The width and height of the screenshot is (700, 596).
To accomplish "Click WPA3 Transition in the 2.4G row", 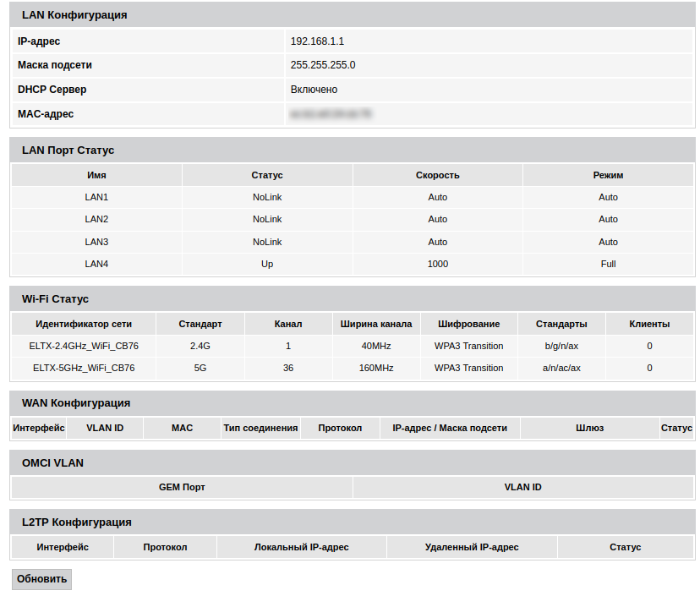I will click(468, 346).
